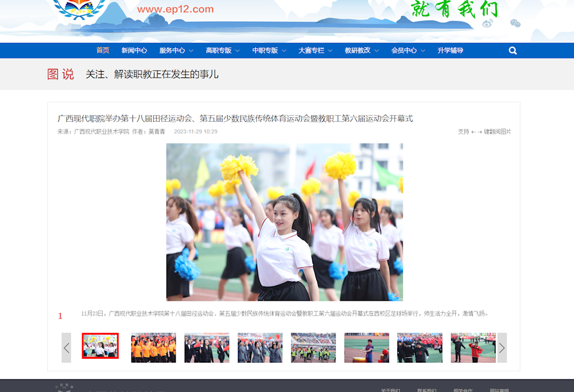This screenshot has width=574, height=392.
Task: Select the drum performer thumbnail
Action: (x=366, y=348)
